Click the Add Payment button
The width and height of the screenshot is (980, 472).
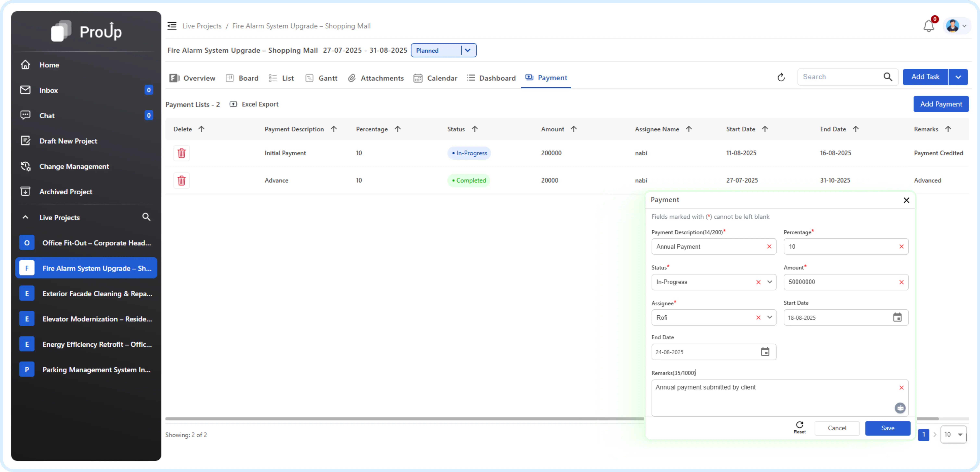941,104
